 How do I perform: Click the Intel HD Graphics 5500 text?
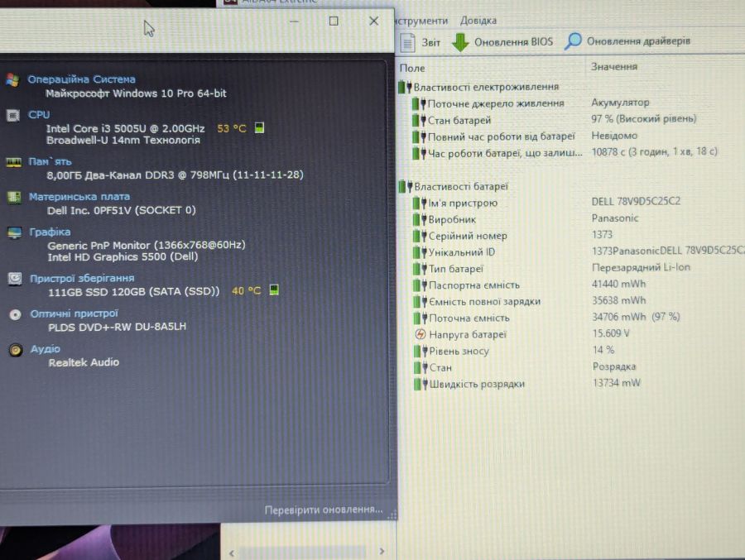pos(123,257)
